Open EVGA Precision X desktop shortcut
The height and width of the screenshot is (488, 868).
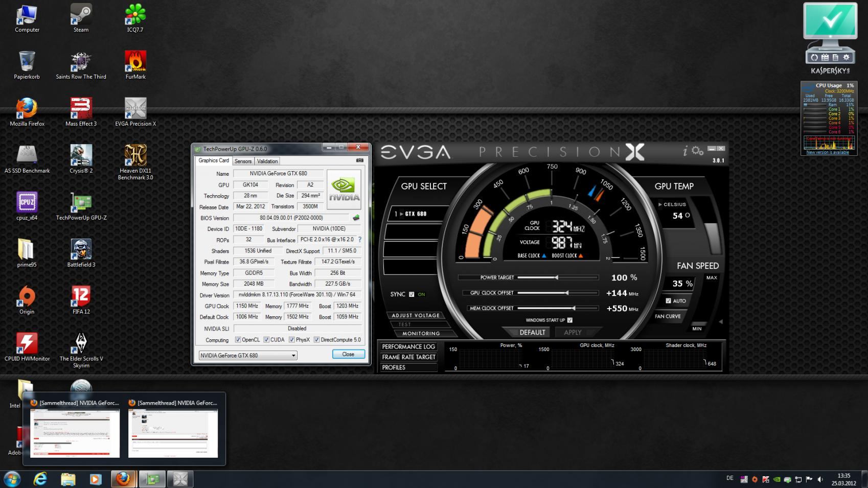(x=135, y=112)
